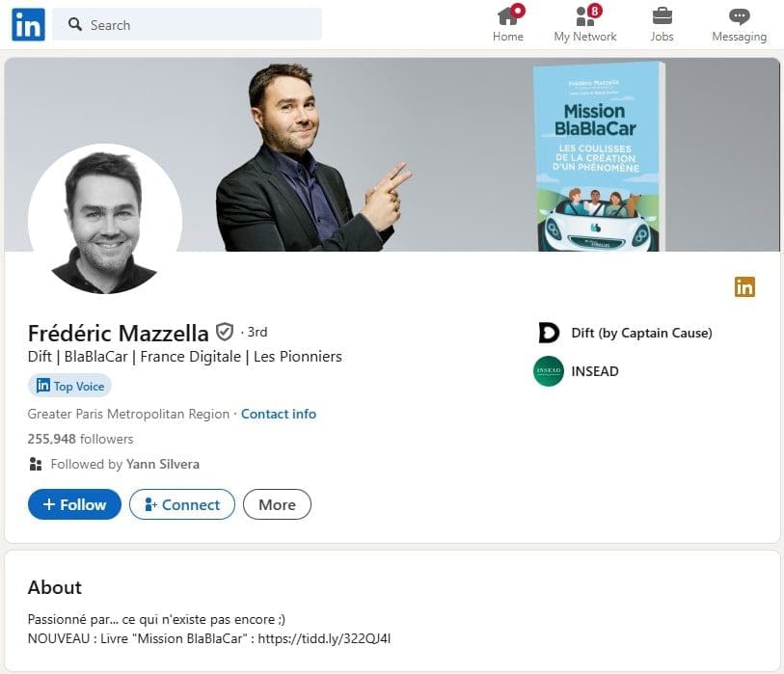Open the Contact info link
Image resolution: width=784 pixels, height=674 pixels.
click(279, 414)
